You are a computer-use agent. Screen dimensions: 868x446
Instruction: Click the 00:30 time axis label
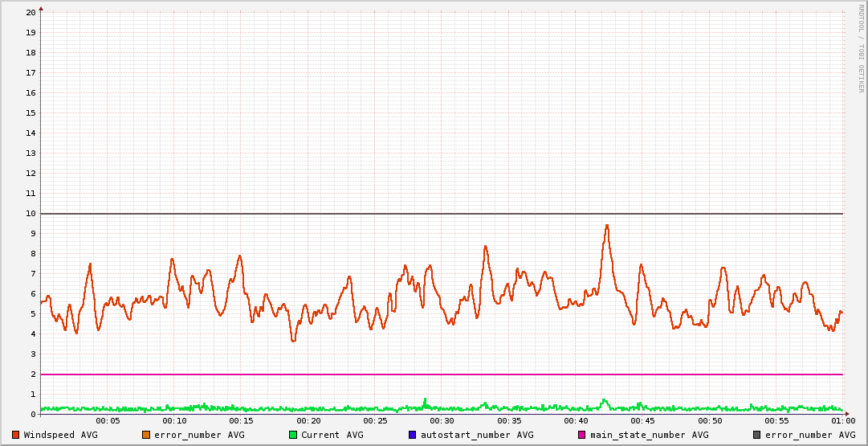442,420
